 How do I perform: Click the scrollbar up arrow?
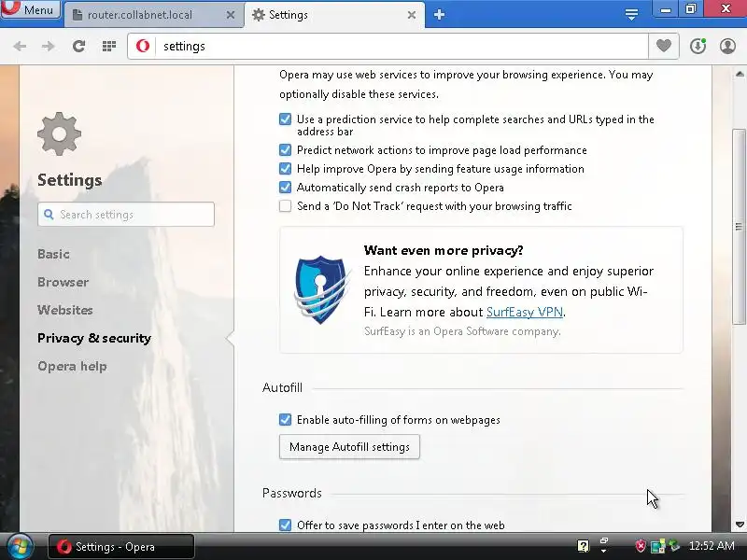[740, 74]
